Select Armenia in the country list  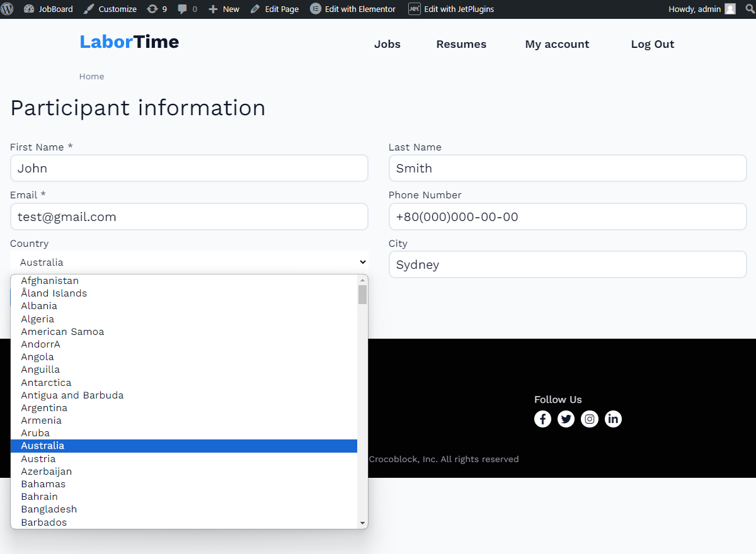point(41,420)
